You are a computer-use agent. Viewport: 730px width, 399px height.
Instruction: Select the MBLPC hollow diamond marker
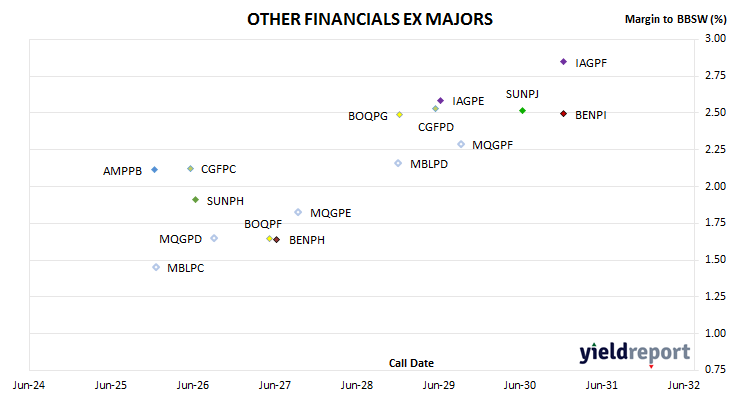[156, 267]
